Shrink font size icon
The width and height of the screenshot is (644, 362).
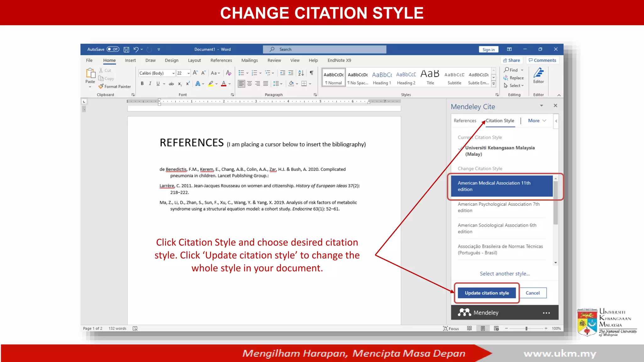203,73
